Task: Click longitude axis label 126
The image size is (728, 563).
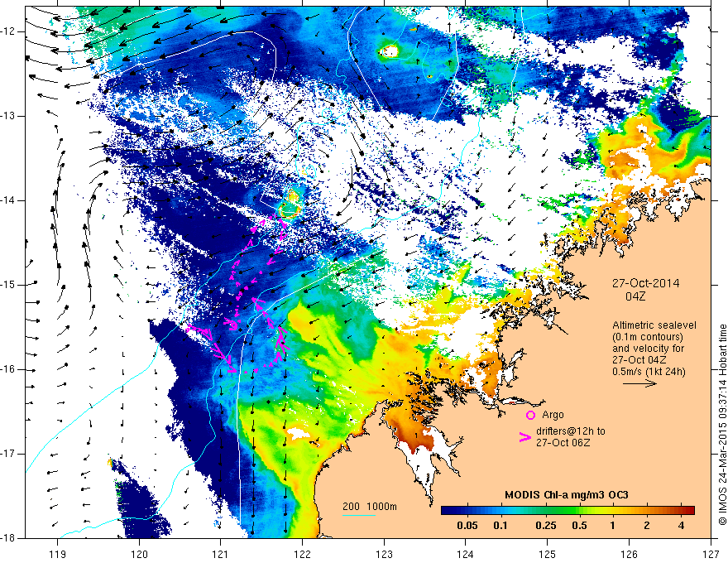Action: [x=629, y=554]
